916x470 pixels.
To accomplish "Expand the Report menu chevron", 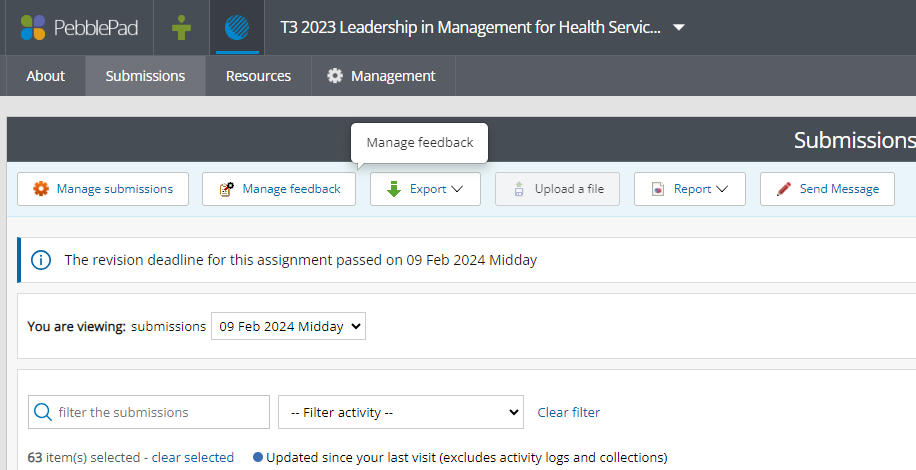I will (722, 189).
